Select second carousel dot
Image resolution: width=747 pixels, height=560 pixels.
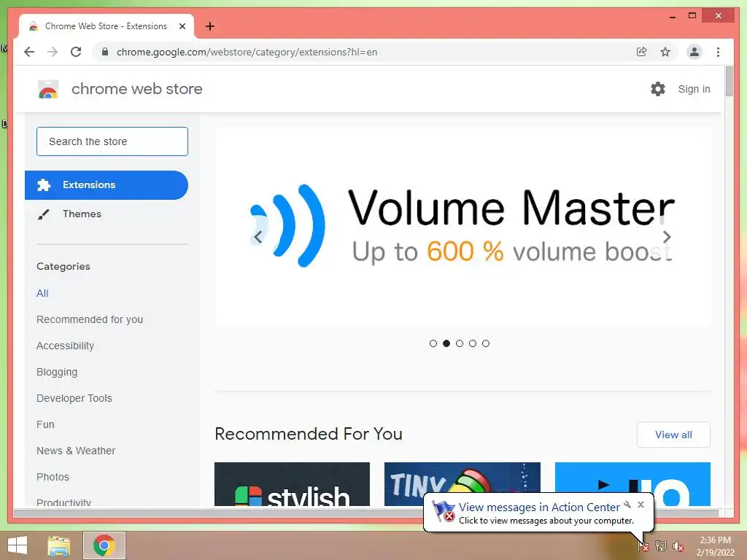click(x=446, y=343)
